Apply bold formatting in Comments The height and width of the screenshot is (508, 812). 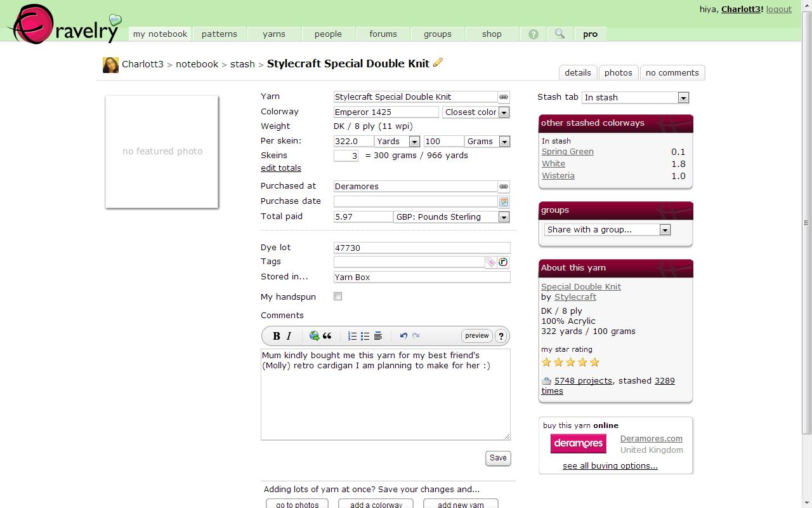[x=277, y=336]
